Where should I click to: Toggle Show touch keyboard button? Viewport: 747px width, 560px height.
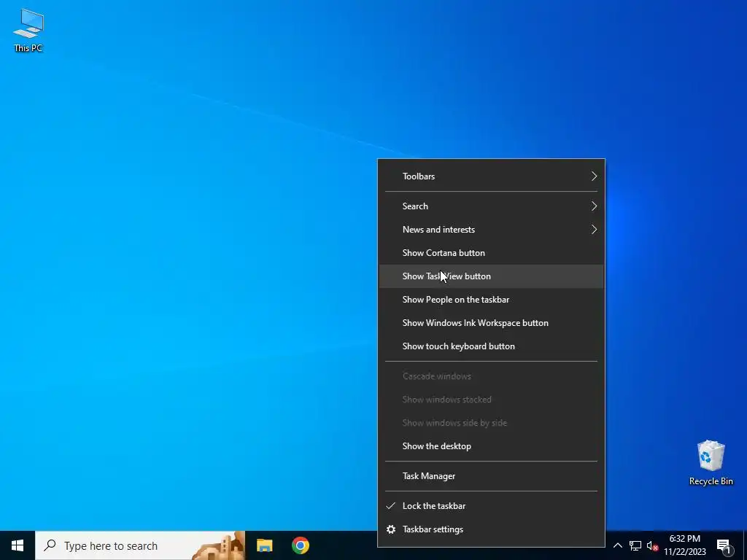(491, 346)
